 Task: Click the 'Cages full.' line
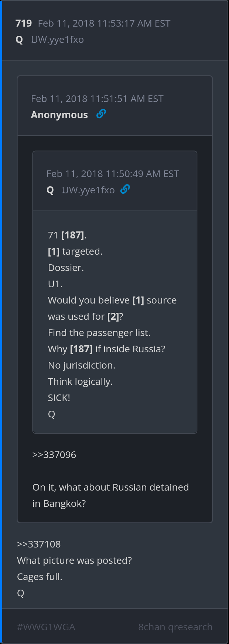click(40, 577)
